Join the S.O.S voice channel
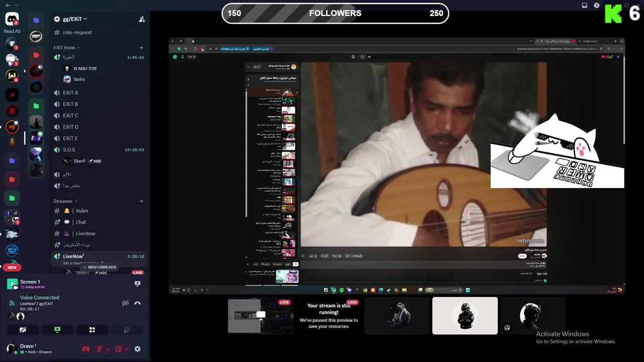The width and height of the screenshot is (644, 362). click(100, 150)
